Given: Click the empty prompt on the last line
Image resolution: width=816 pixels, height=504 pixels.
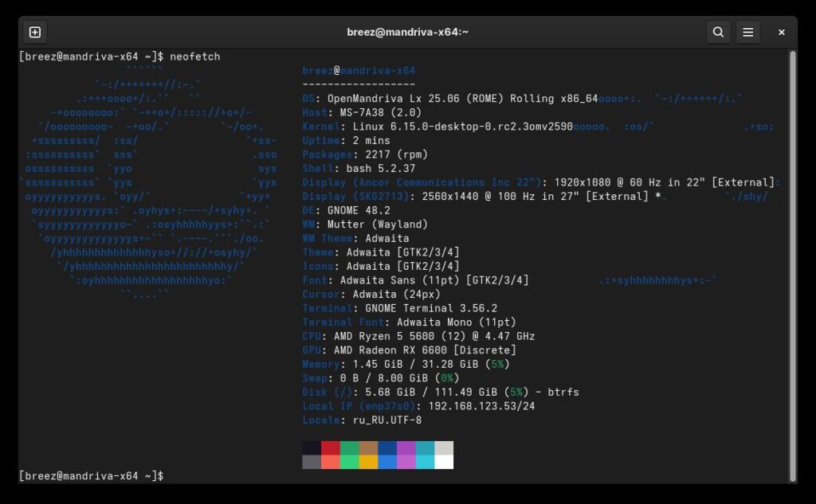Looking at the screenshot, I should coord(92,476).
